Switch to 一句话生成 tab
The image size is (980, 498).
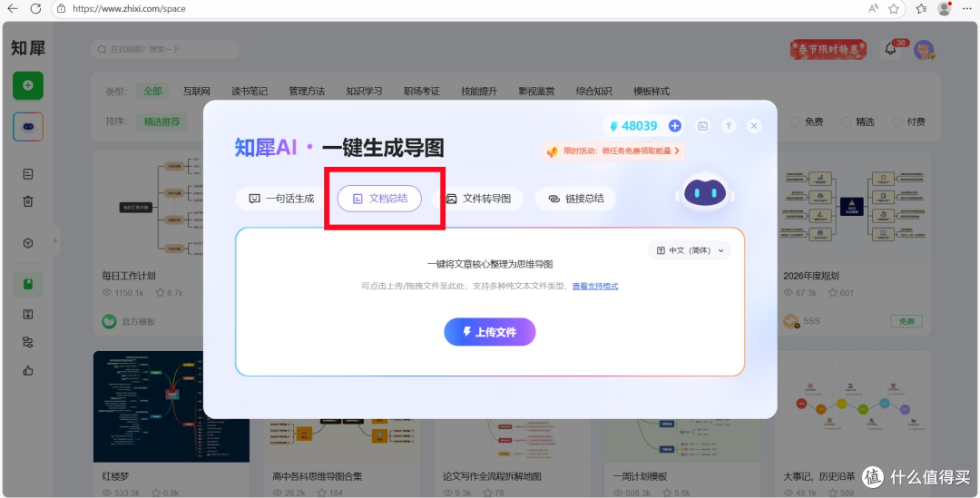point(281,199)
